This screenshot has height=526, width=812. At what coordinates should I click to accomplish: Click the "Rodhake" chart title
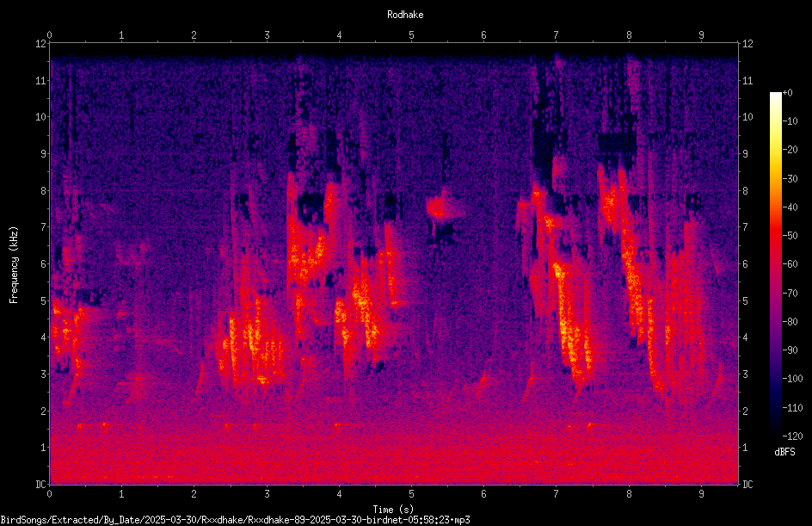(405, 15)
